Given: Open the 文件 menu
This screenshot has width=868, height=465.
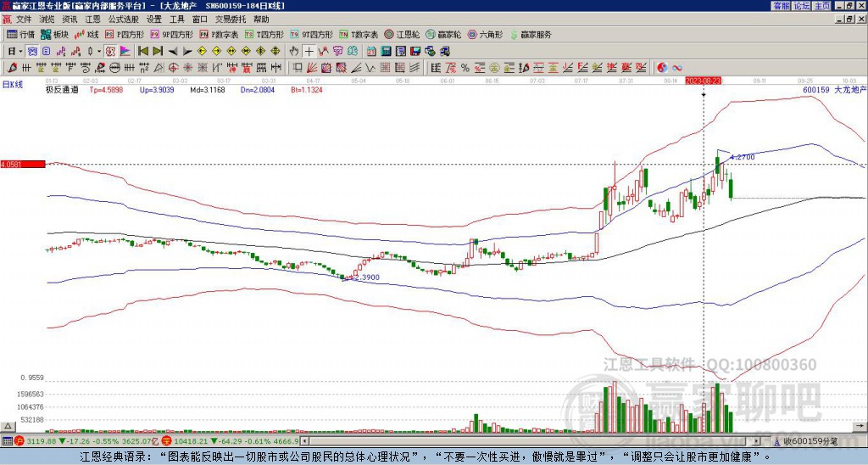Looking at the screenshot, I should pos(24,20).
